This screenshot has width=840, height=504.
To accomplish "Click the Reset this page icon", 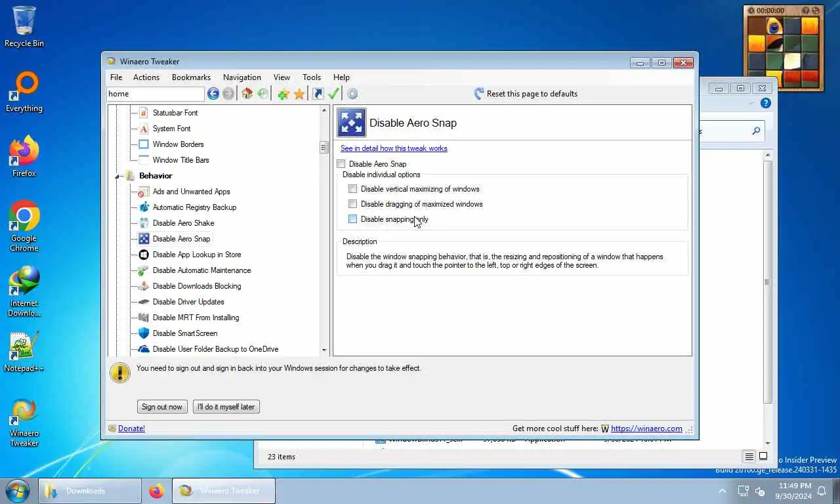I will 478,94.
